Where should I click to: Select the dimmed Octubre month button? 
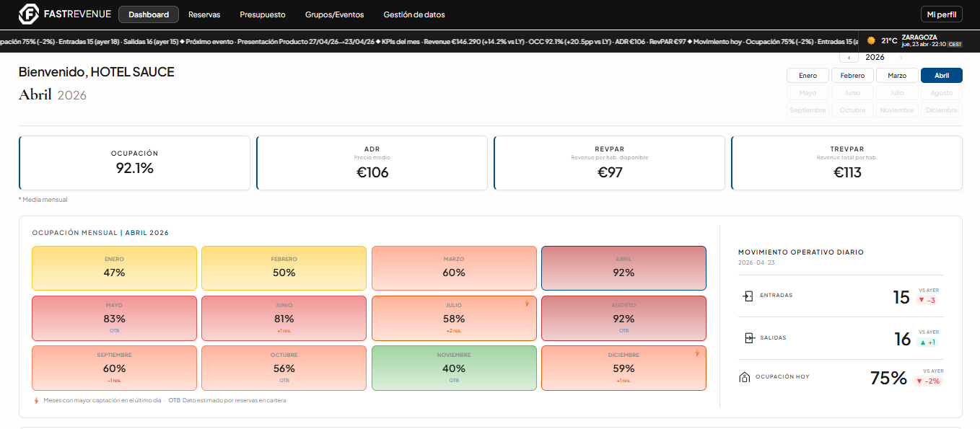tap(852, 110)
